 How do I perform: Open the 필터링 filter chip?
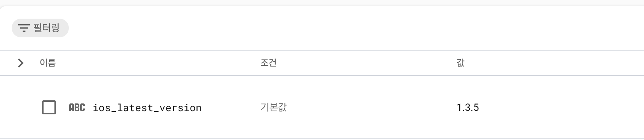pos(40,28)
